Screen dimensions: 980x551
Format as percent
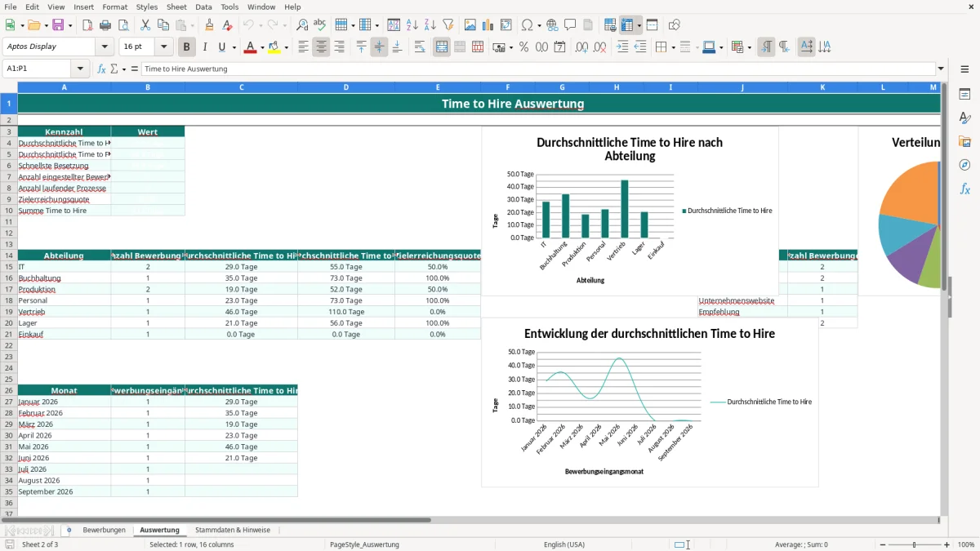523,47
